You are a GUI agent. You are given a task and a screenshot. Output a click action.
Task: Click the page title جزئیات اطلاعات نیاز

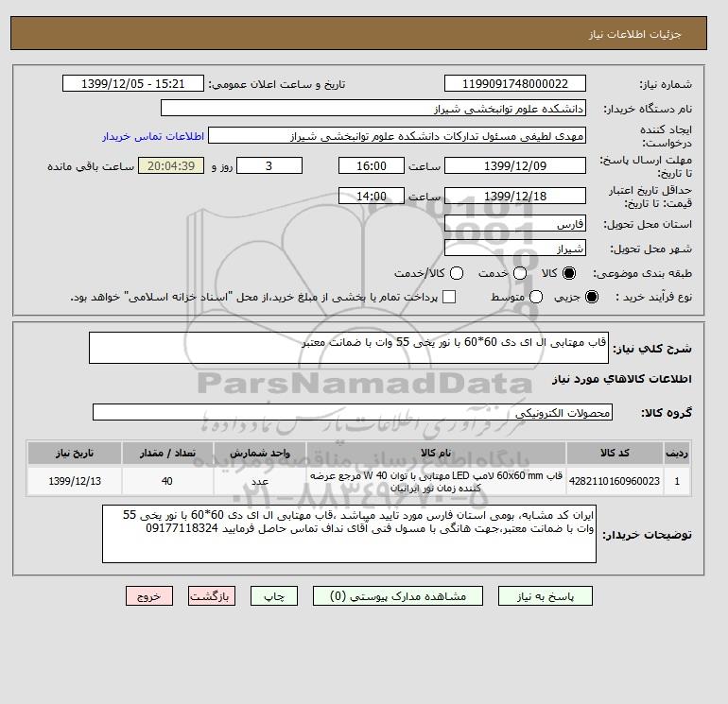point(634,34)
